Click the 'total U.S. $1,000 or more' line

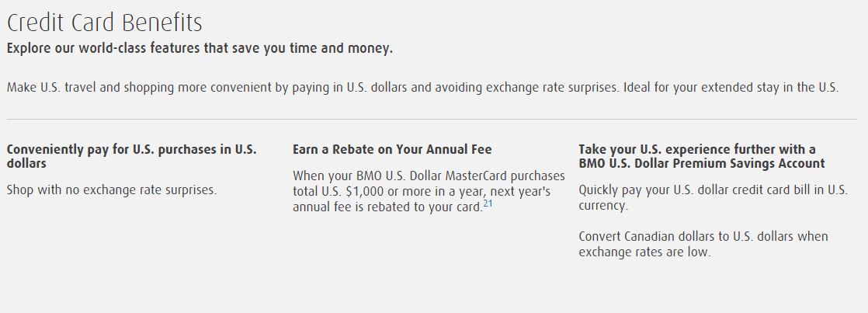point(422,193)
